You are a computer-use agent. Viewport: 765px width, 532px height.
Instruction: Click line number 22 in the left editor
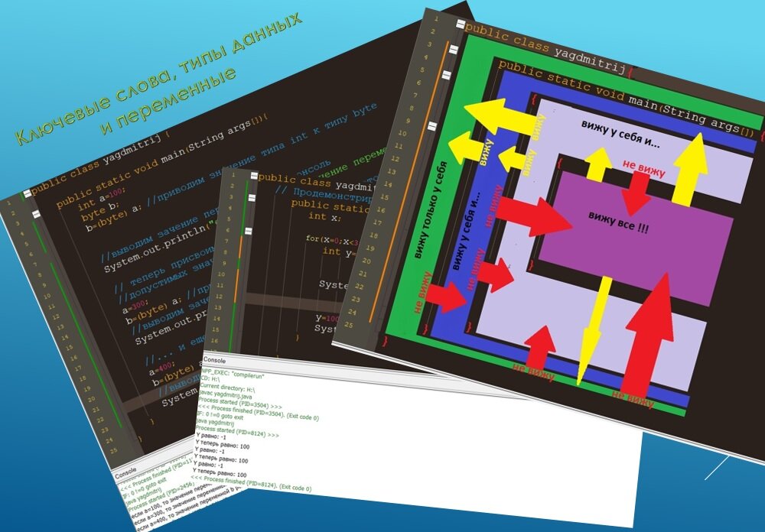99,420
